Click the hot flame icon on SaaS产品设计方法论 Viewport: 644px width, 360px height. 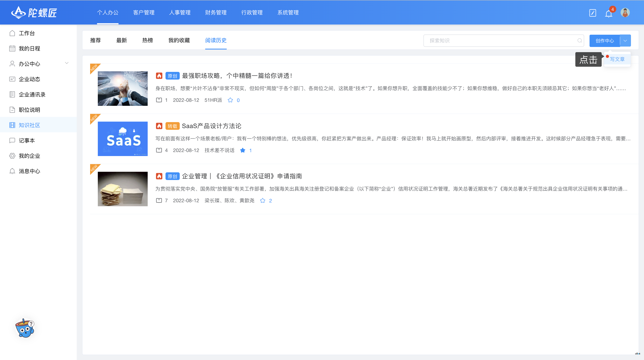click(x=159, y=126)
